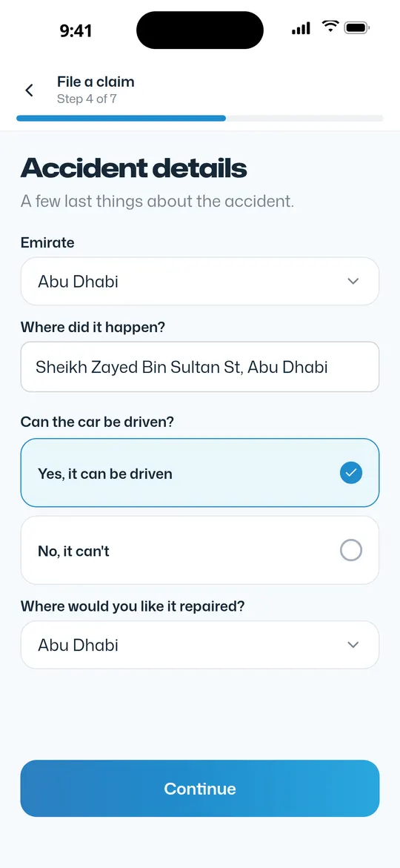The width and height of the screenshot is (400, 868).
Task: Tap the "Accident details" heading
Action: coord(133,168)
